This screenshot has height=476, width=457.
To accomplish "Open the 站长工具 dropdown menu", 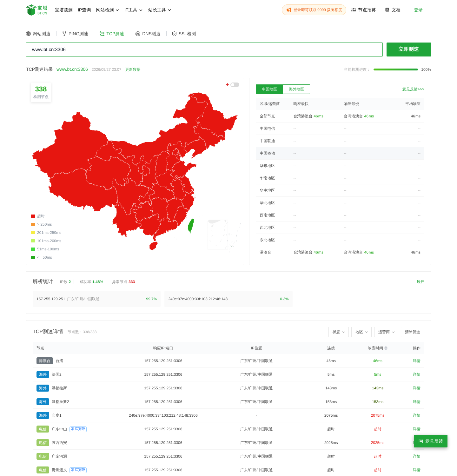I will (160, 10).
